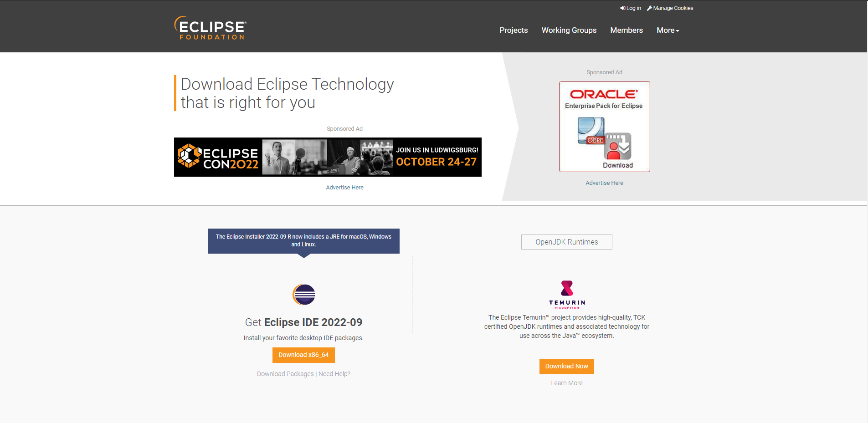The image size is (868, 423).
Task: Open the Oracle Enterprise Pack ad
Action: tap(604, 127)
